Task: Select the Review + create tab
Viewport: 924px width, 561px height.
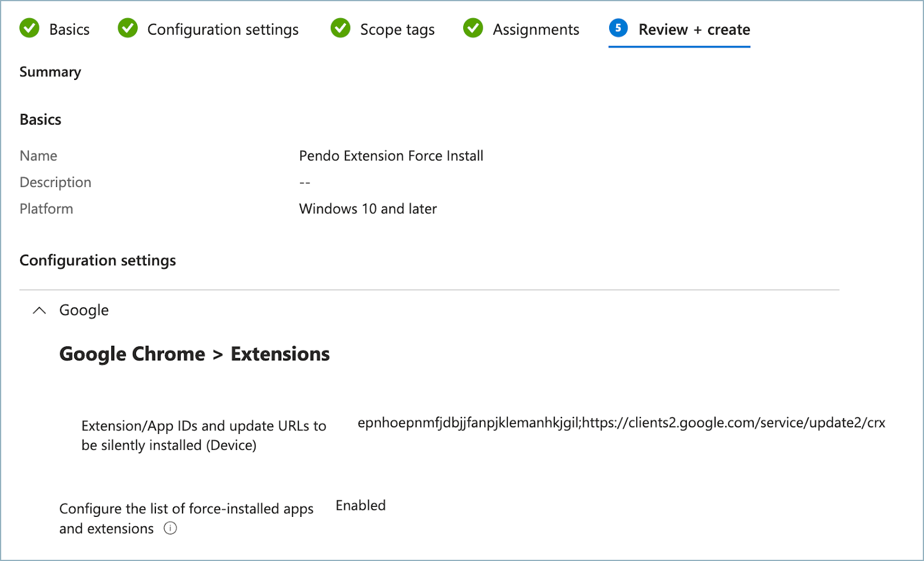Action: coord(694,29)
